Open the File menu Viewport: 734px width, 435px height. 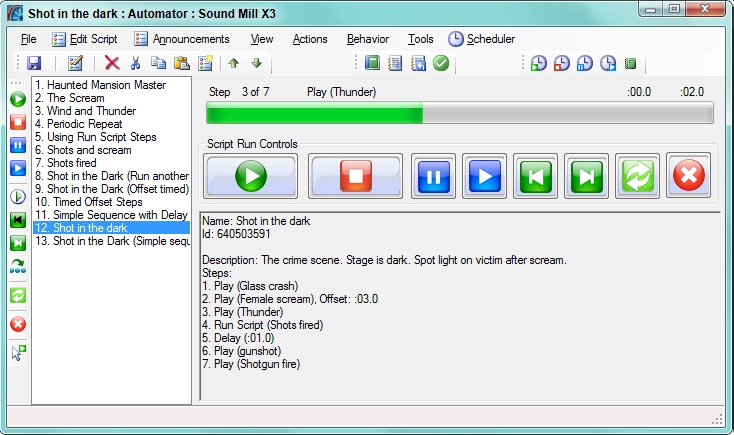click(x=29, y=39)
